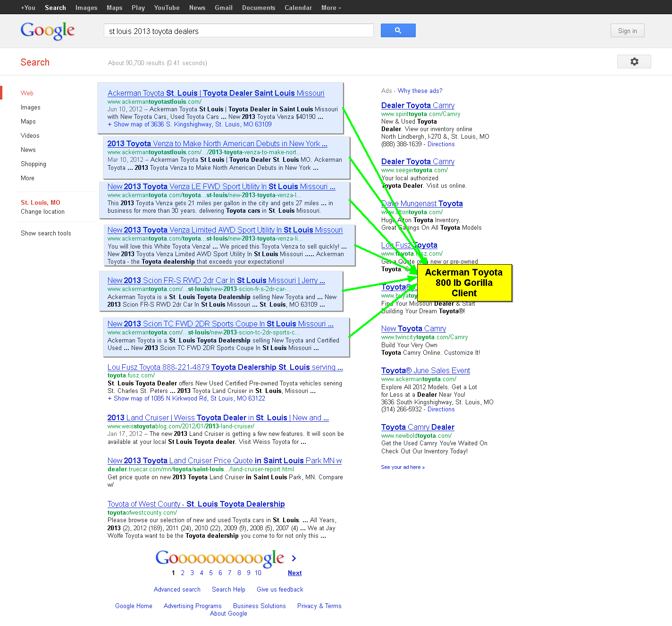Open seegertoyota Dealer Toyota Camry ad
This screenshot has height=626, width=672.
(x=418, y=162)
